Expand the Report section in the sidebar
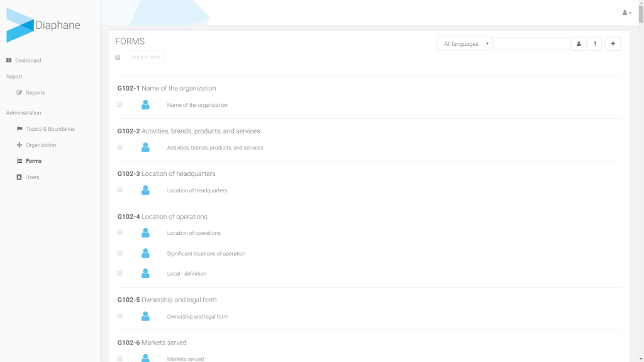This screenshot has width=644, height=362. [x=14, y=76]
